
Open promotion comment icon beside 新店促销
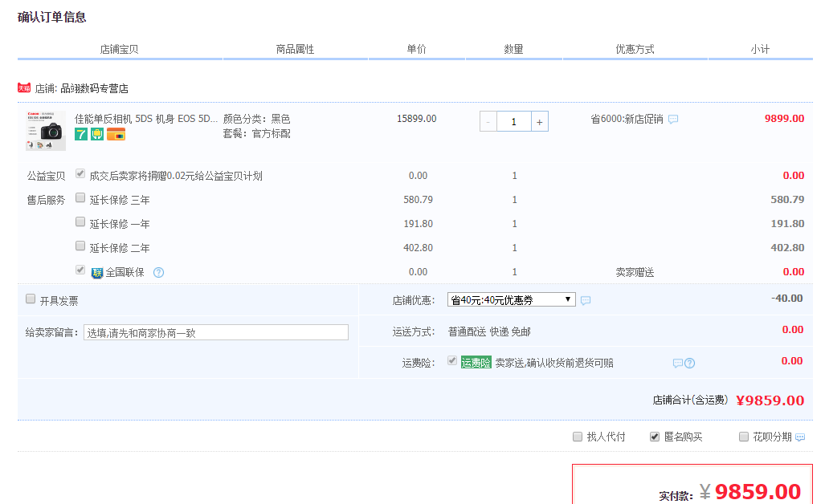pos(673,120)
